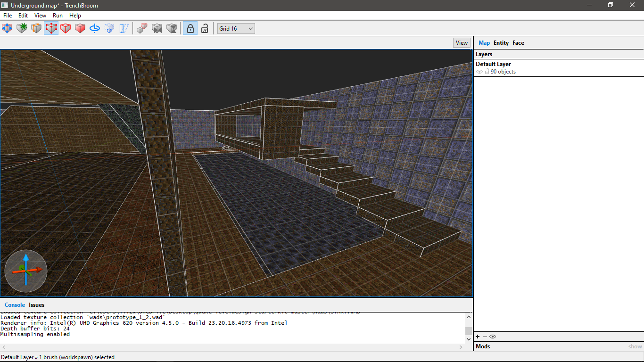Toggle texture lock with the padlock icon
The image size is (644, 362).
pyautogui.click(x=190, y=28)
